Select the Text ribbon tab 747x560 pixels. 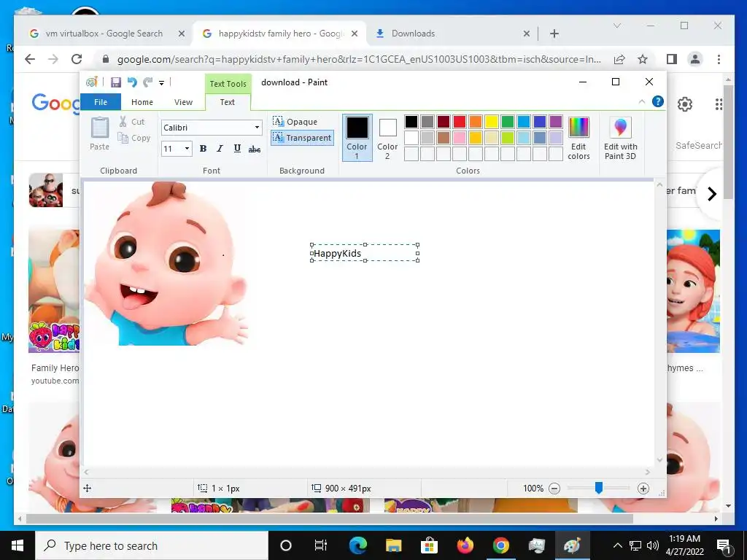228,102
